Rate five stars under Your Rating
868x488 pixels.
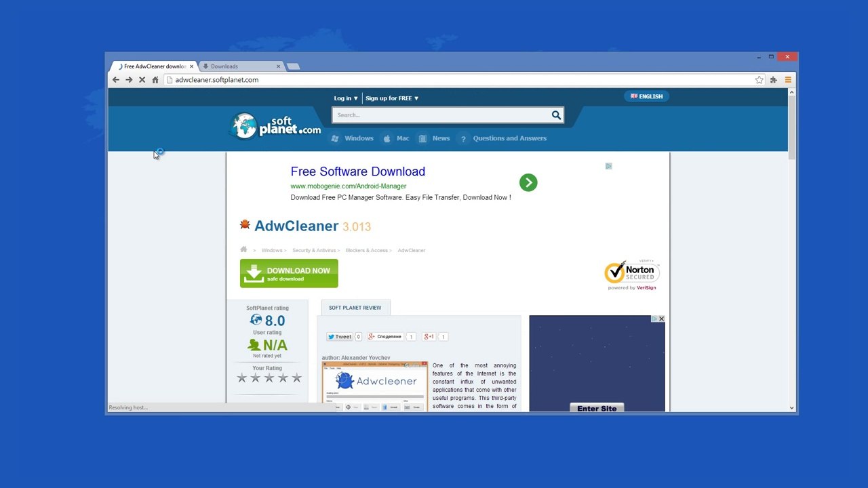(296, 378)
